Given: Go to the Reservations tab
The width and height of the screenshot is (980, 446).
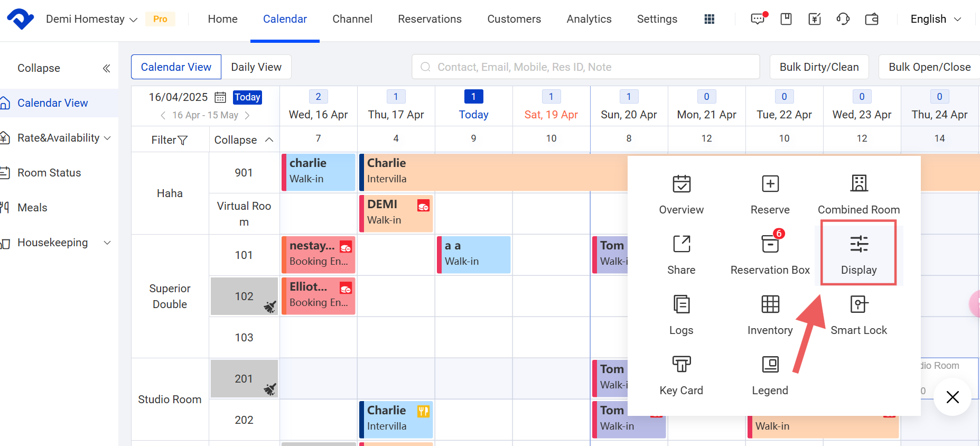Looking at the screenshot, I should coord(430,19).
